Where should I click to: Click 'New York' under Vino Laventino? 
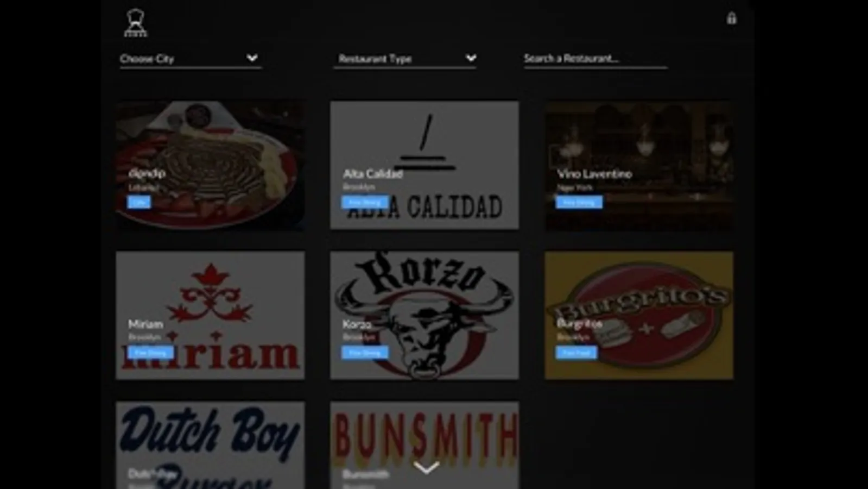click(x=575, y=187)
